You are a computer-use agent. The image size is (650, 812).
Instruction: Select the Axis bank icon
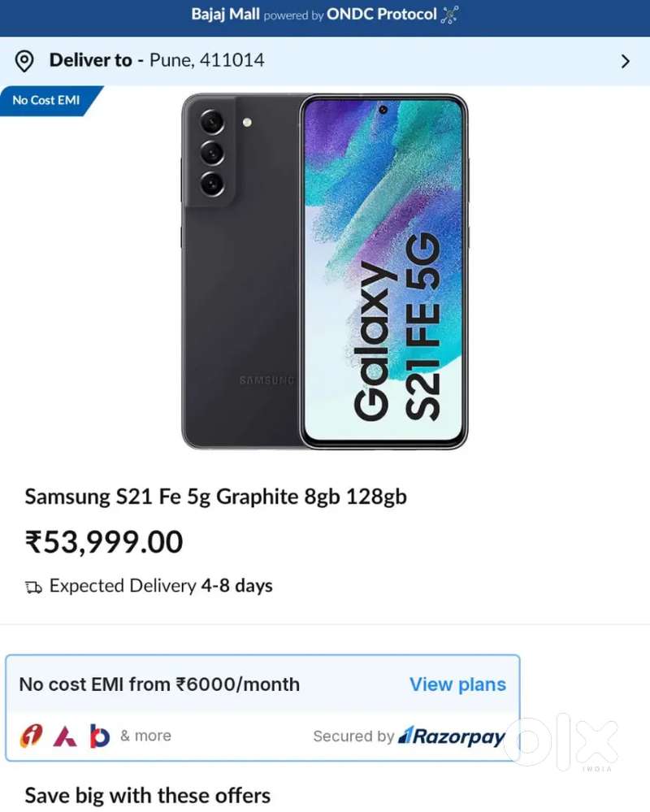coord(65,736)
